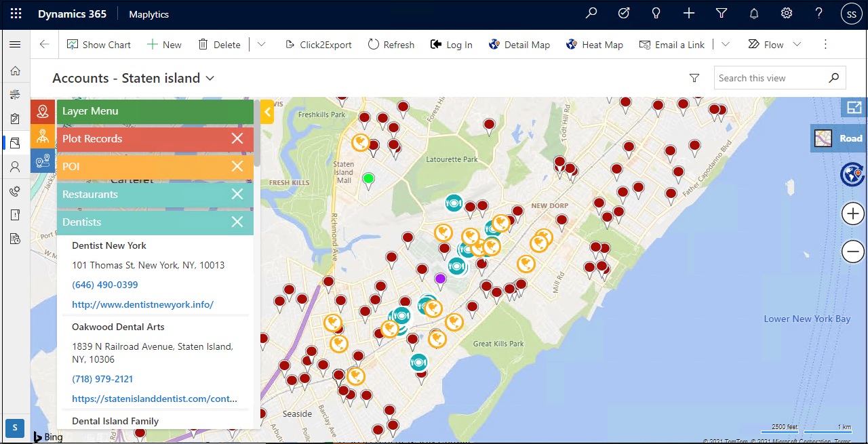The height and width of the screenshot is (444, 868).
Task: Go back using the back arrow
Action: click(x=44, y=45)
